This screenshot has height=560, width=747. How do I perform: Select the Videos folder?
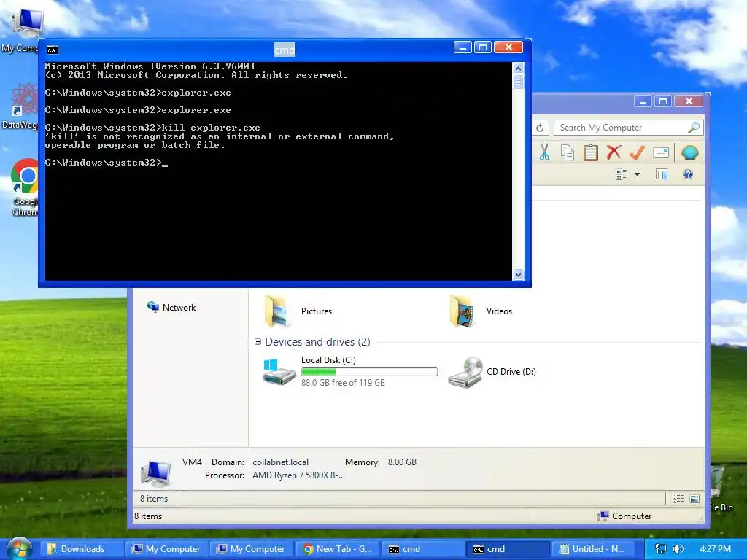click(x=481, y=311)
